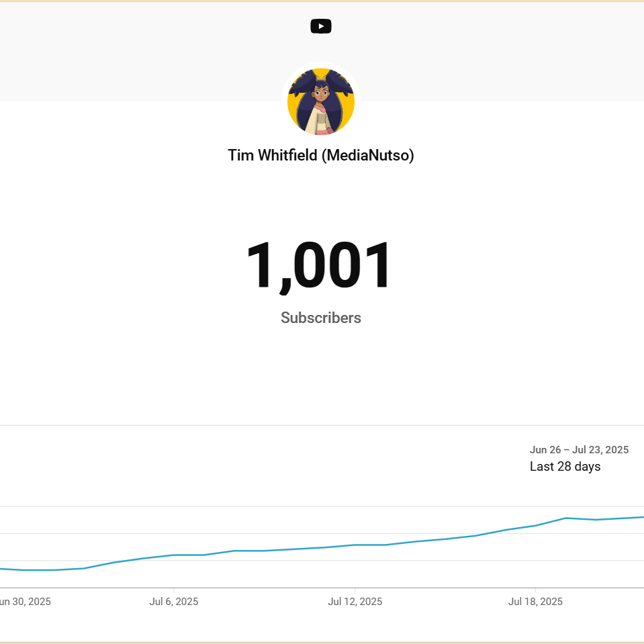Click the Jul 12 tick mark on axis
Viewport: 644px width, 644px height.
[355, 590]
